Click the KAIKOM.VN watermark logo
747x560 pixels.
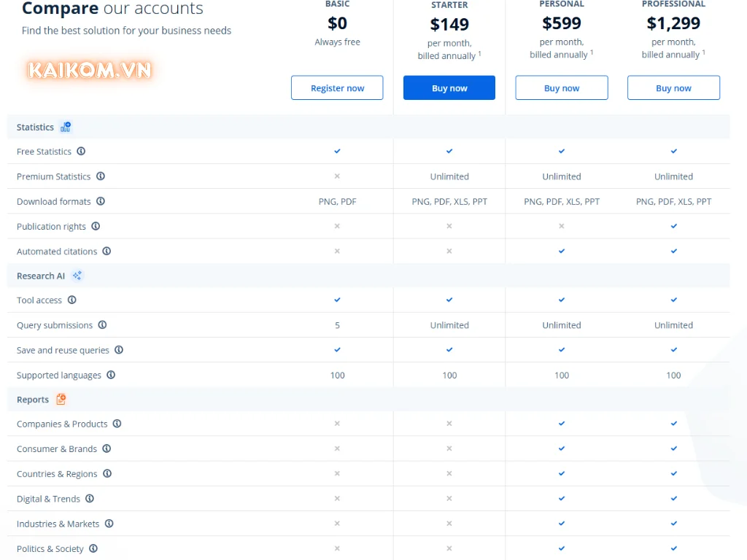click(x=89, y=71)
